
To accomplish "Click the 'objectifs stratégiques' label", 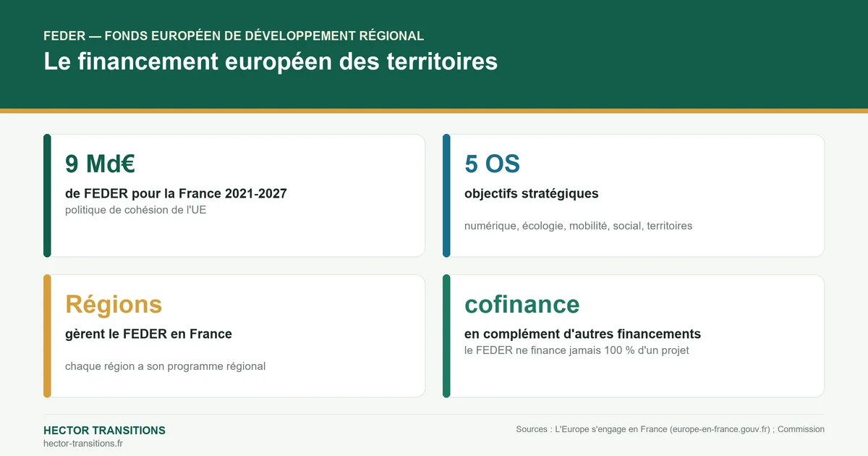I will tap(531, 194).
